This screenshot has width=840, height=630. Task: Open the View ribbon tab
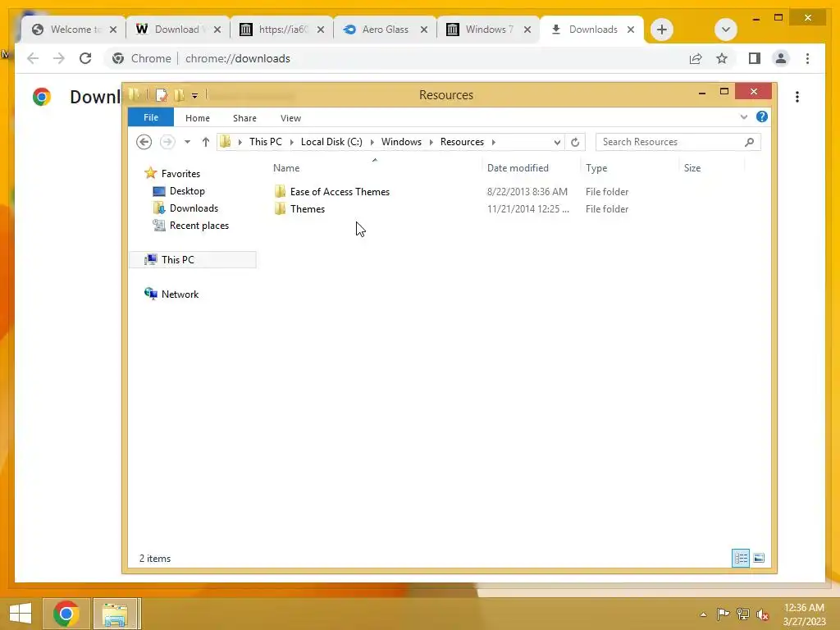[x=290, y=118]
